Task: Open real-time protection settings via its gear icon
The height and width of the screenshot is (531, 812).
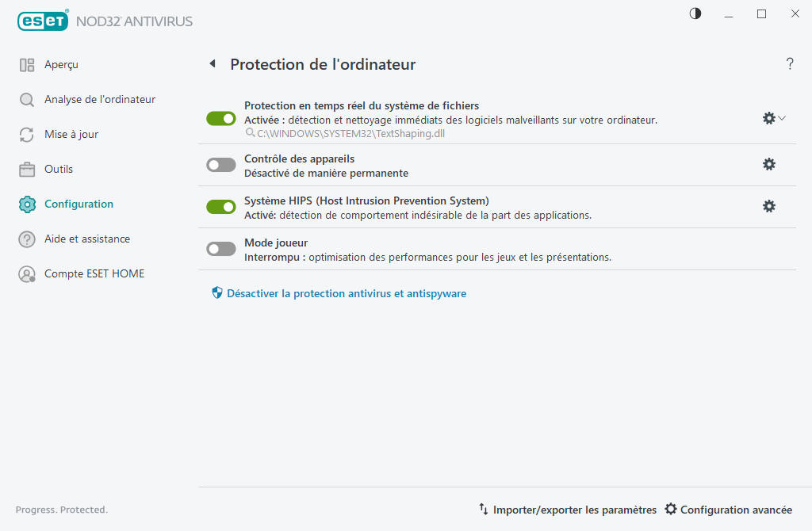Action: click(768, 117)
